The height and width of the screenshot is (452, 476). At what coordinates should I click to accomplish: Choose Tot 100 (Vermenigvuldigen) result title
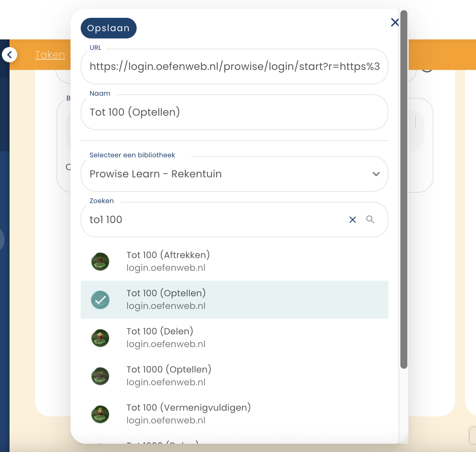pyautogui.click(x=188, y=407)
